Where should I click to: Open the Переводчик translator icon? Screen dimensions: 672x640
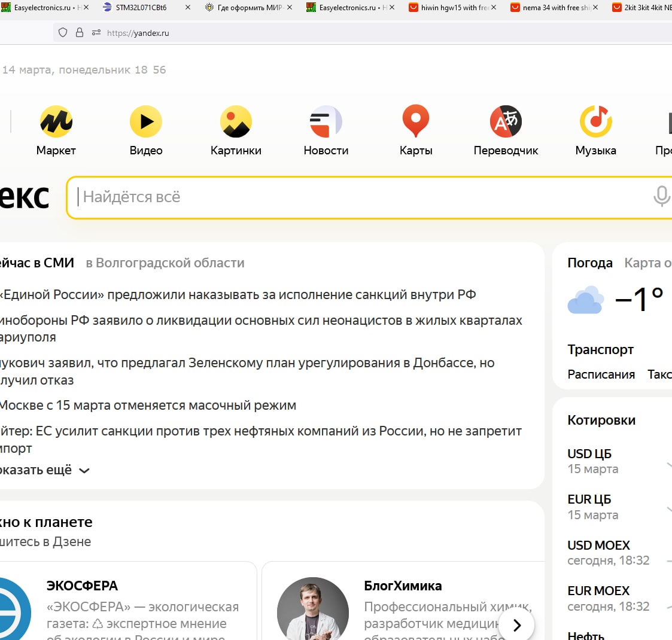506,121
